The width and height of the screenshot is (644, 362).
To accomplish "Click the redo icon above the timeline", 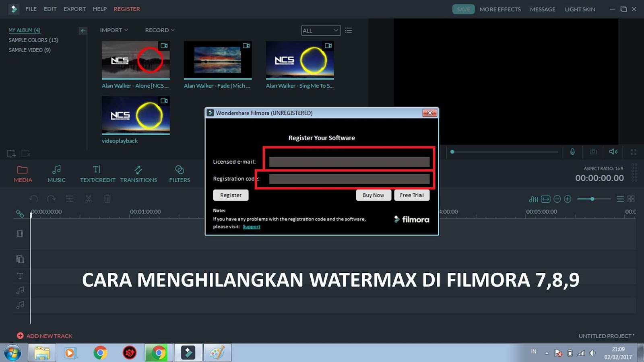I will click(51, 199).
